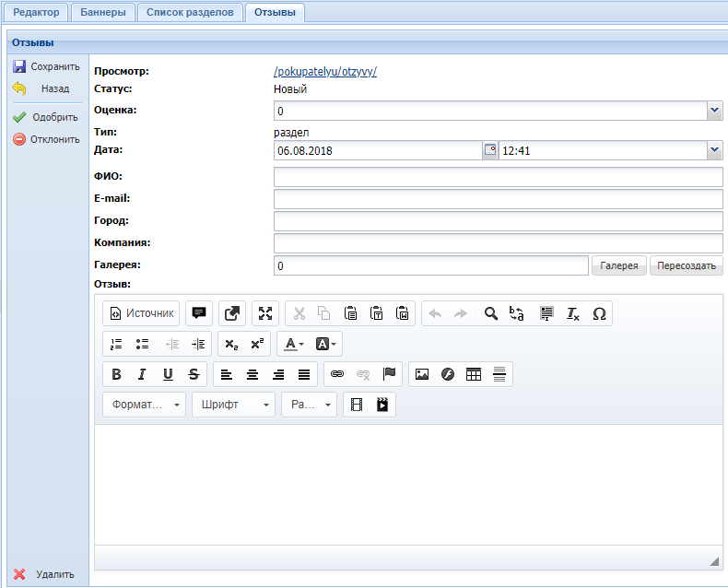Screen dimensions: 728x588
Task: Toggle superscript formatting
Action: tap(257, 344)
